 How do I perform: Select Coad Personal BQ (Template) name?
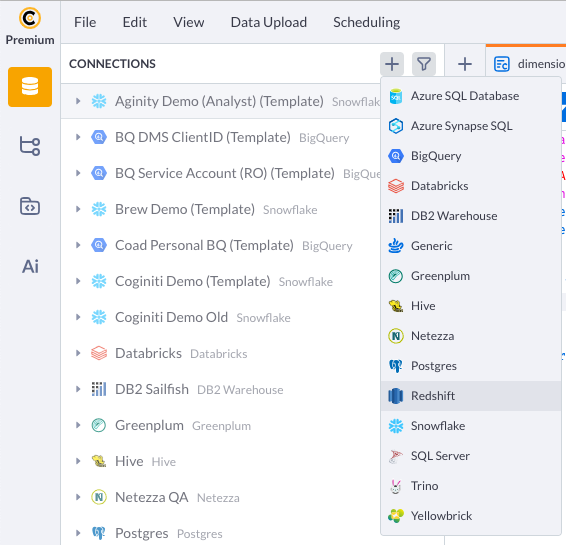[204, 245]
